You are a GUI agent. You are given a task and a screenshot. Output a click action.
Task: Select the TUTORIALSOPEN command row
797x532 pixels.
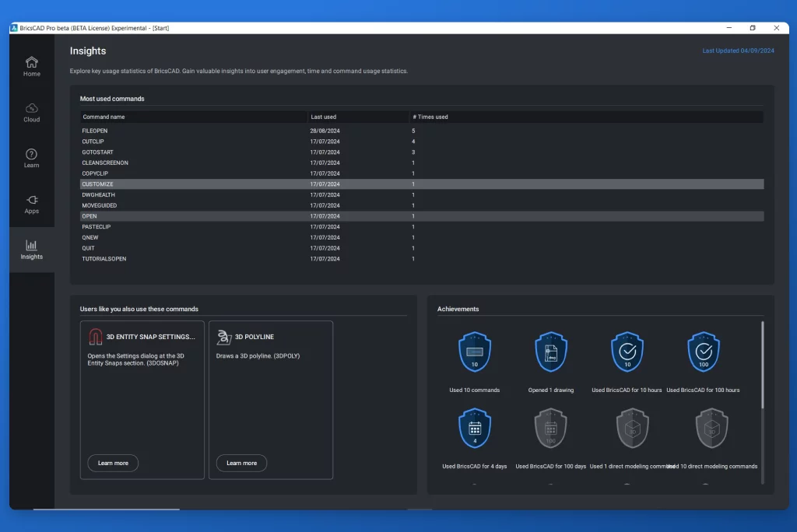[422, 259]
